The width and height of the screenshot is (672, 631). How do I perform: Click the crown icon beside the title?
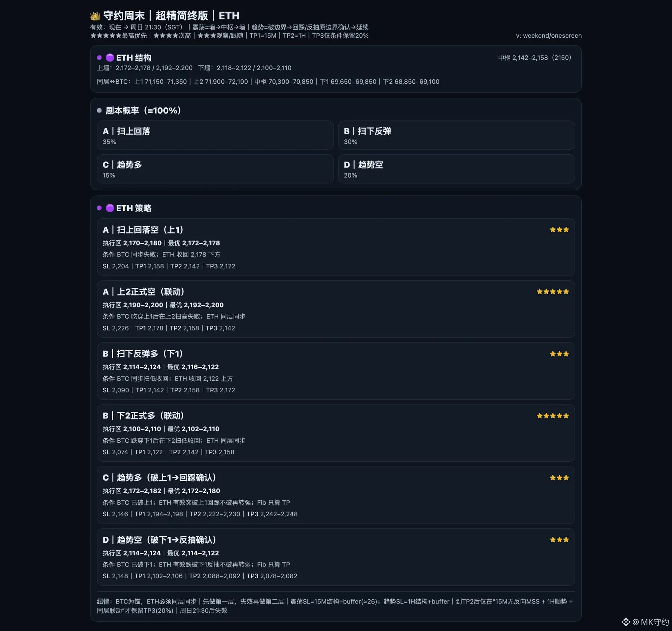(95, 16)
